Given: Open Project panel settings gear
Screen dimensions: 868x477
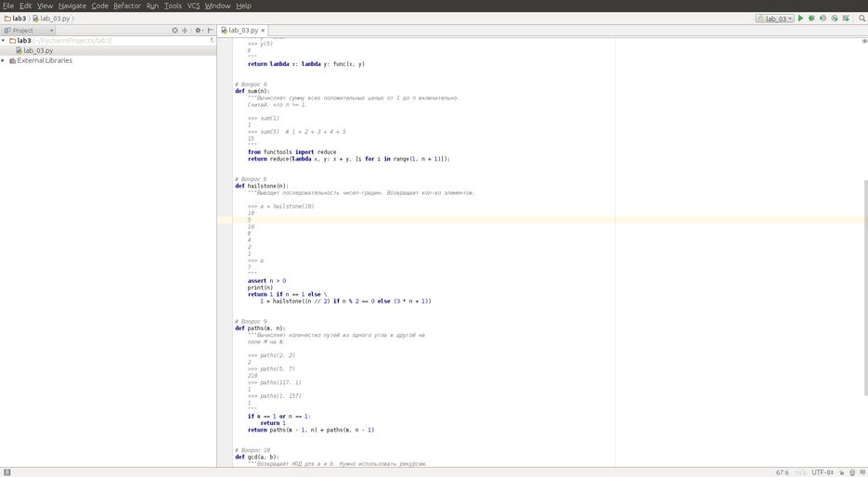Looking at the screenshot, I should pyautogui.click(x=199, y=31).
